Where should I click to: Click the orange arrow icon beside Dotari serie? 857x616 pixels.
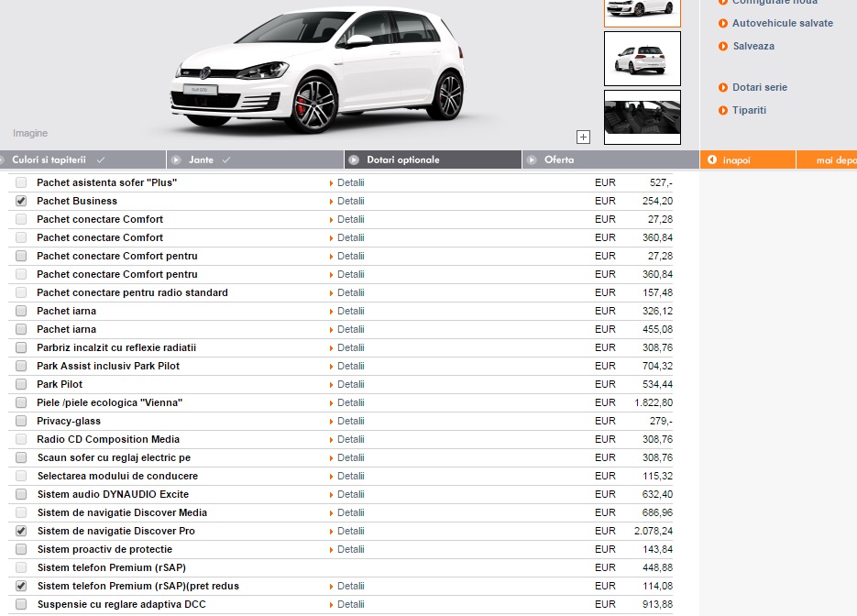tap(723, 87)
